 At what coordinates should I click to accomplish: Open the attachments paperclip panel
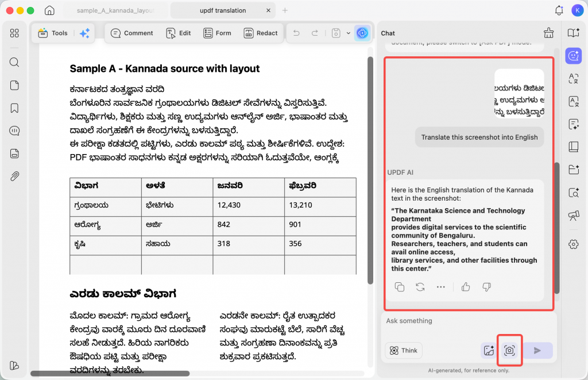14,176
